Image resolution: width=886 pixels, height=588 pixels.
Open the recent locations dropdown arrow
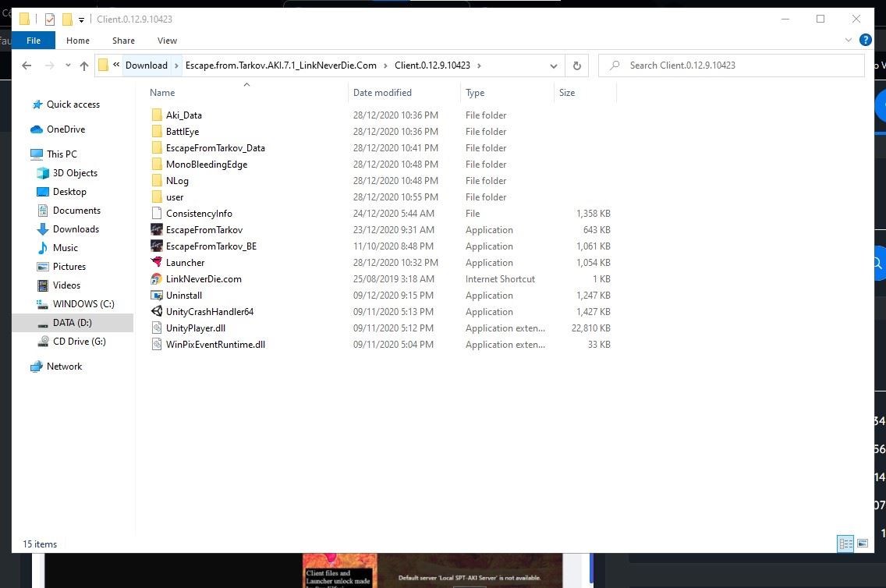68,66
